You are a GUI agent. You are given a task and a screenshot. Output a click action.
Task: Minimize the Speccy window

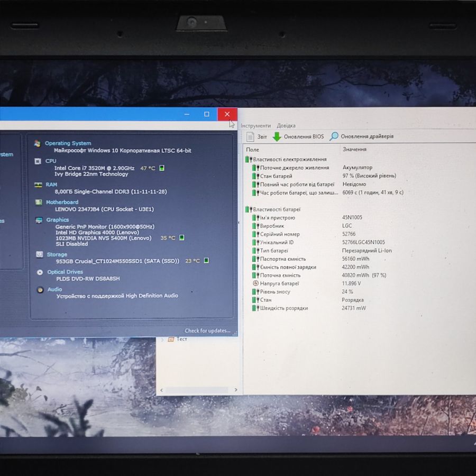pyautogui.click(x=187, y=114)
